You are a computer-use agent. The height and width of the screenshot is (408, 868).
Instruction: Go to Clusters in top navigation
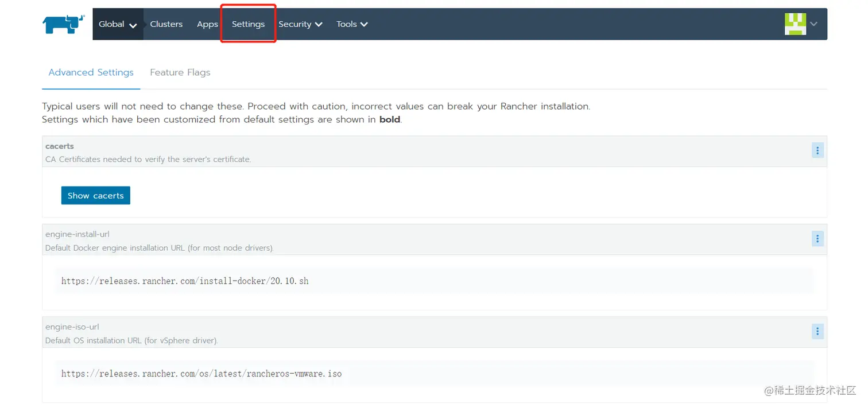[166, 24]
